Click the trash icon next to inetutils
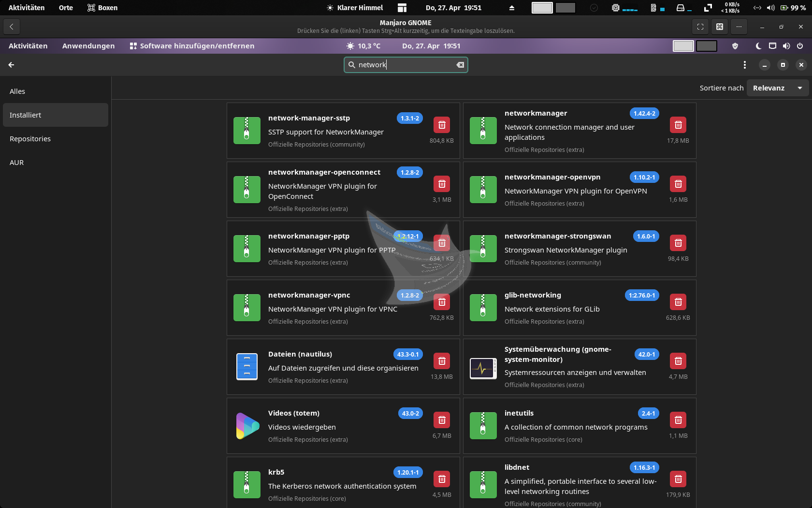The width and height of the screenshot is (812, 508). pyautogui.click(x=678, y=420)
